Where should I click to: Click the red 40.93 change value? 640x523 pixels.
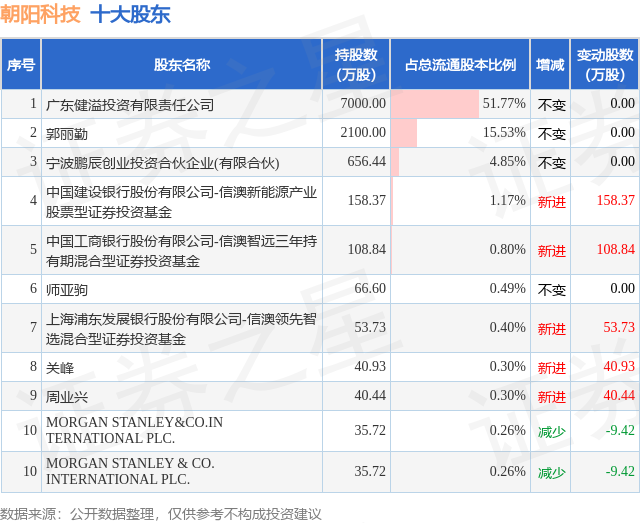(x=619, y=366)
